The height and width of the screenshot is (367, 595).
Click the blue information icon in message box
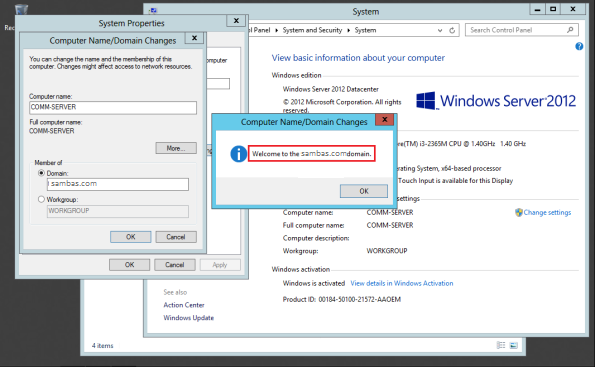[x=238, y=154]
